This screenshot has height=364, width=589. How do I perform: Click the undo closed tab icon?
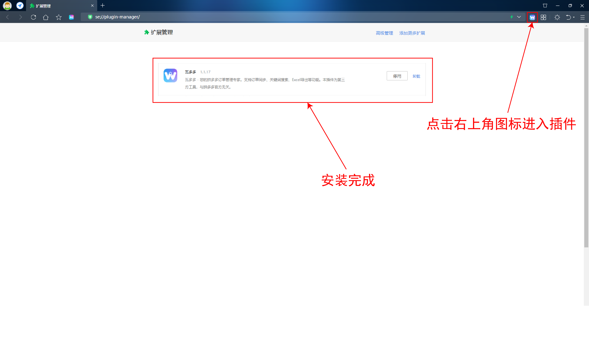pyautogui.click(x=568, y=17)
